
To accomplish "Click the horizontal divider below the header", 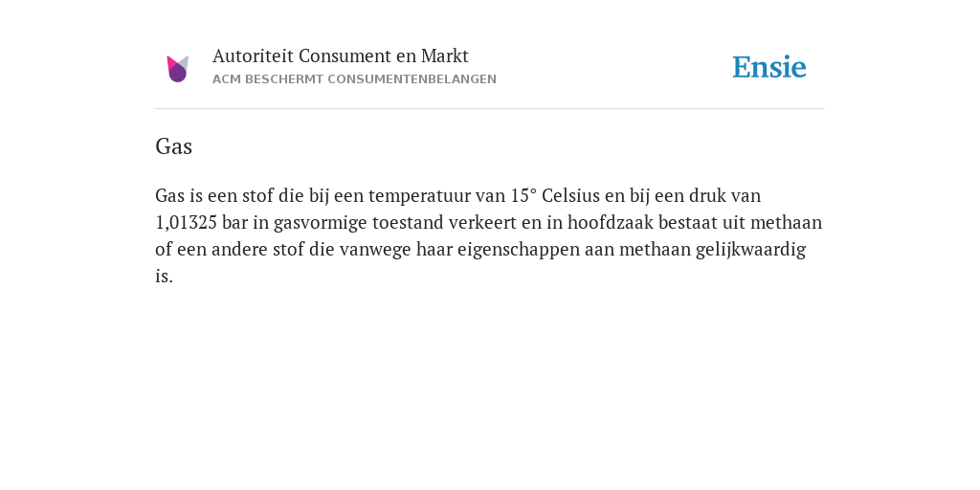I will (490, 109).
